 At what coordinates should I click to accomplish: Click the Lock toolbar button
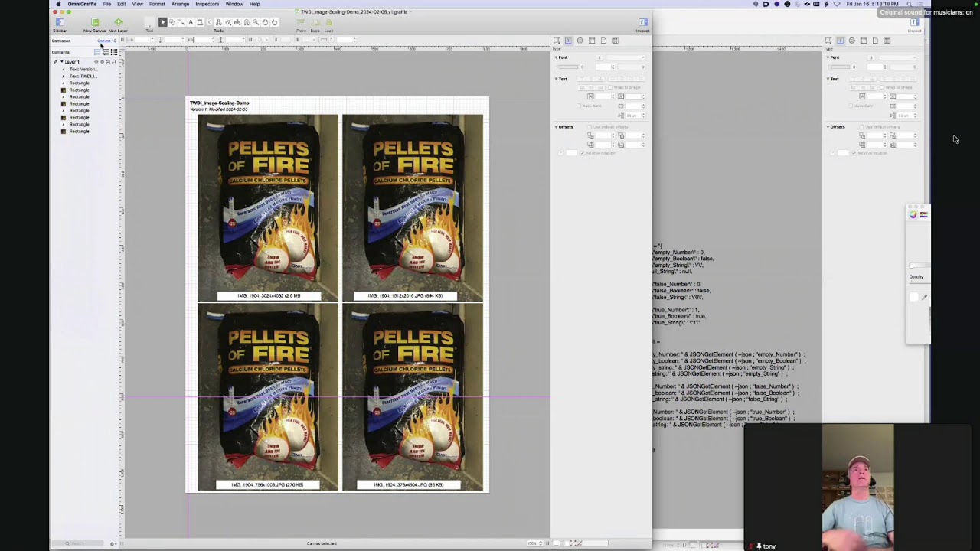coord(328,24)
